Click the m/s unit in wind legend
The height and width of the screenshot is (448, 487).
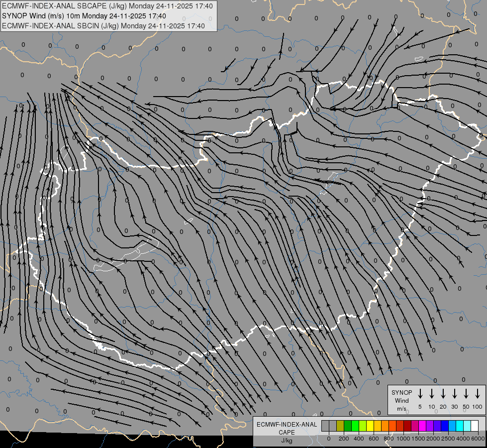[401, 409]
